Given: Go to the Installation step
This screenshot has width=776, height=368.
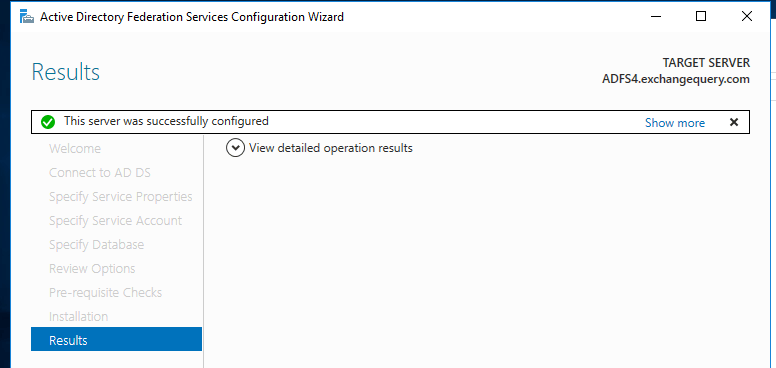Looking at the screenshot, I should coord(78,317).
